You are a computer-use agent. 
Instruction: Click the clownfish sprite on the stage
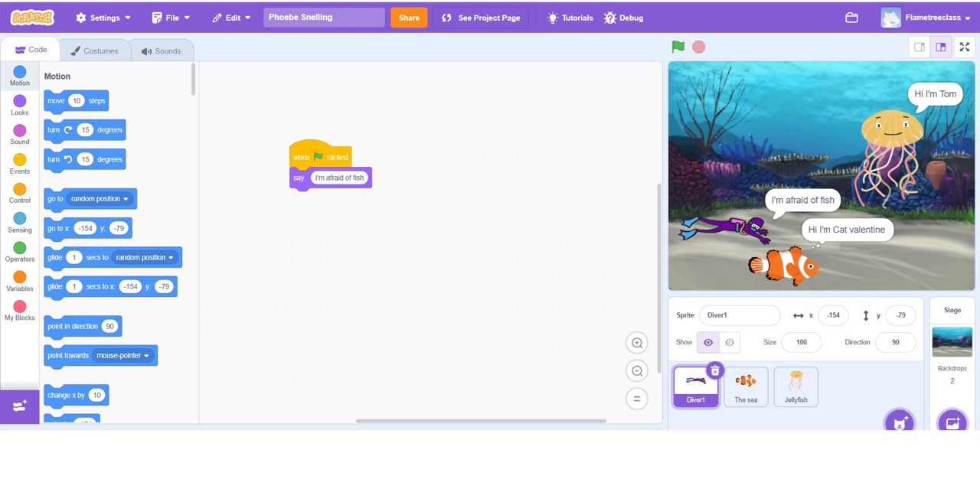pyautogui.click(x=784, y=266)
